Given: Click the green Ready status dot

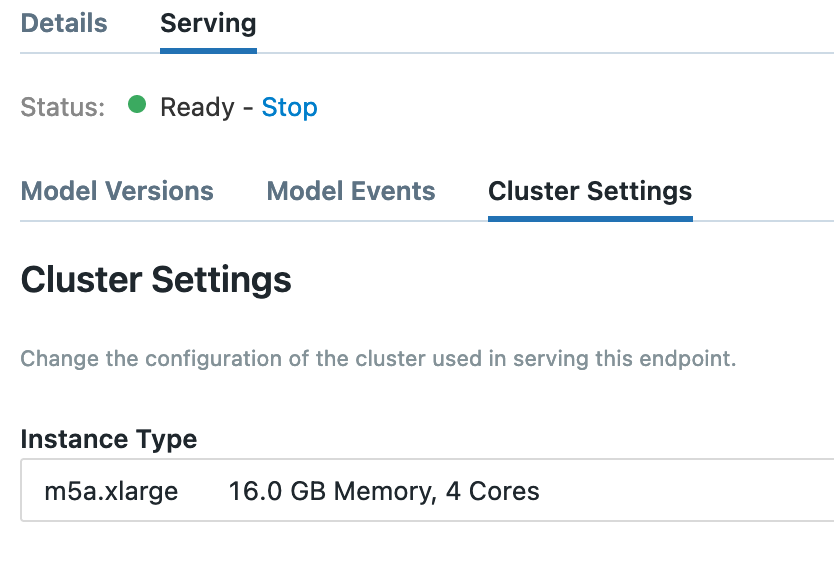Looking at the screenshot, I should click(138, 105).
